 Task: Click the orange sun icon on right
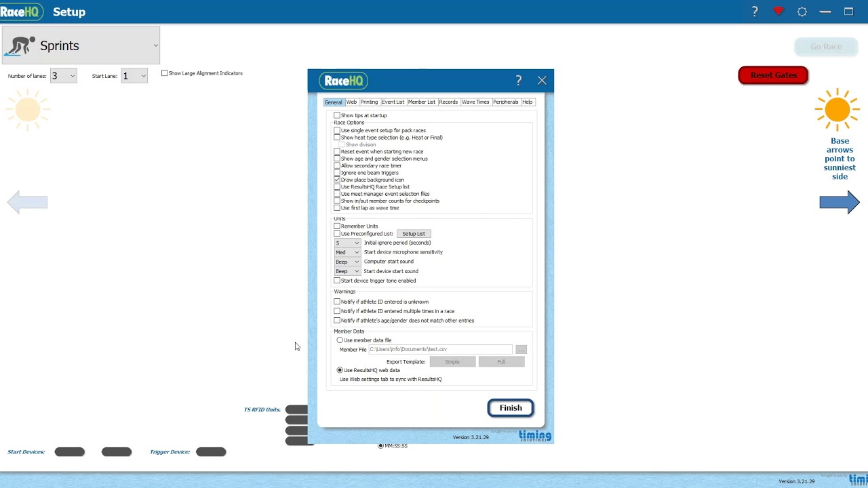837,109
